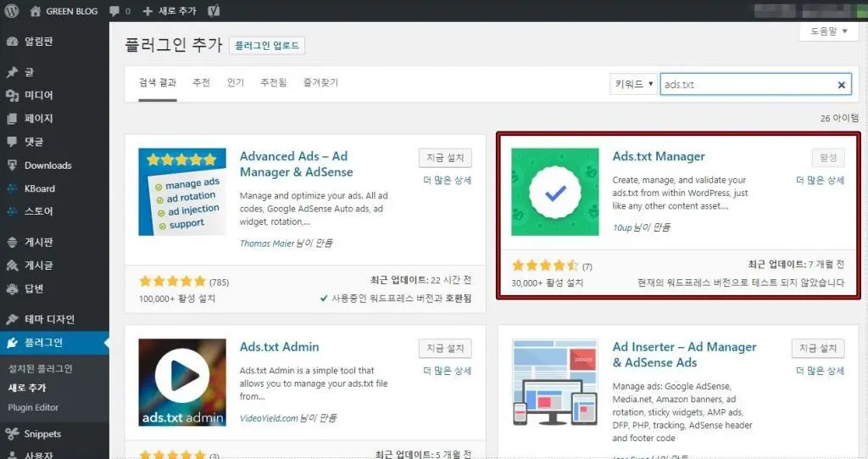Click the 스토어 sidebar icon

[12, 211]
